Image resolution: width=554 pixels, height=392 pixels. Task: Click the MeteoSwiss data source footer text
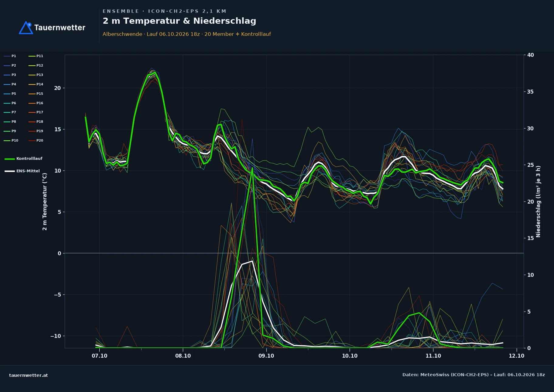coord(474,375)
